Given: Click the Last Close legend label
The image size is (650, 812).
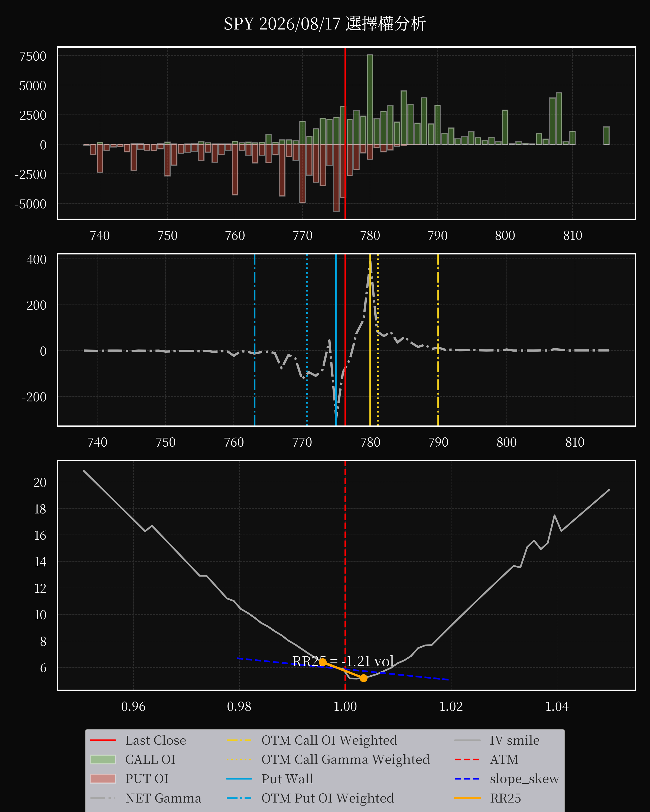Looking at the screenshot, I should [156, 741].
